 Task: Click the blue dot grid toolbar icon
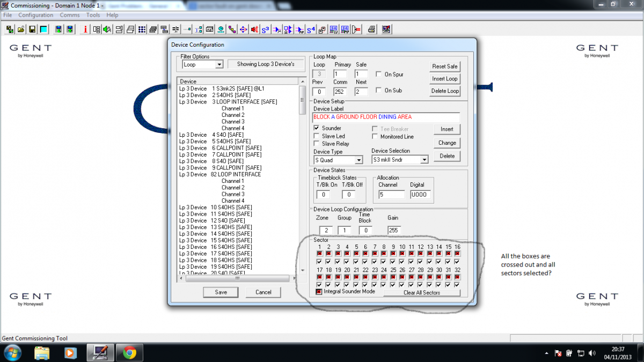142,29
